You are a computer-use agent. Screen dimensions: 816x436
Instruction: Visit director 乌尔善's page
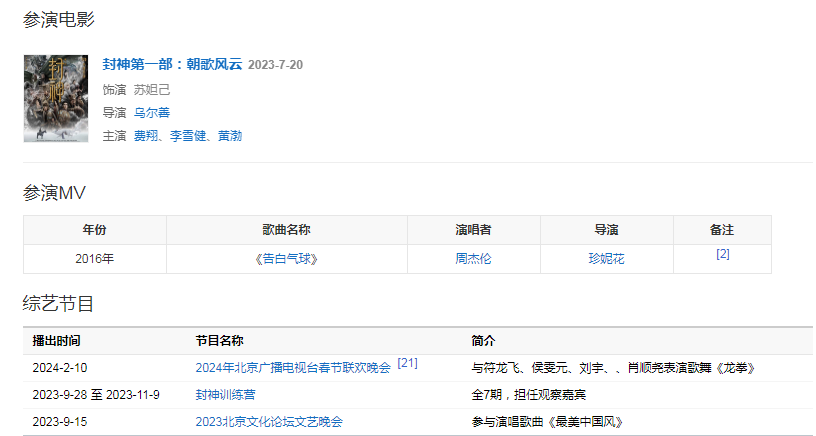(151, 113)
